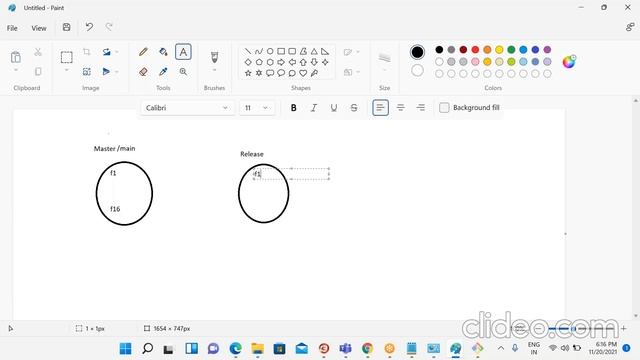
Task: Choose the Line shape
Action: pos(248,51)
